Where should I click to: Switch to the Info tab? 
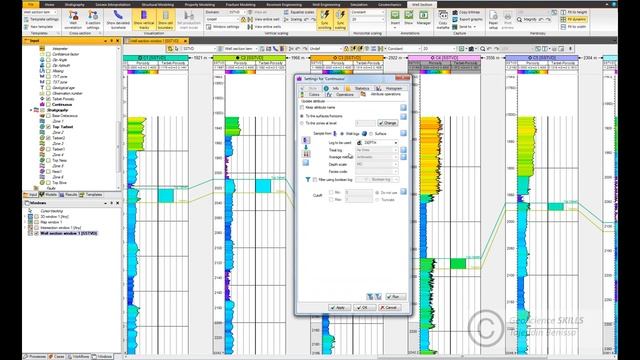point(332,88)
